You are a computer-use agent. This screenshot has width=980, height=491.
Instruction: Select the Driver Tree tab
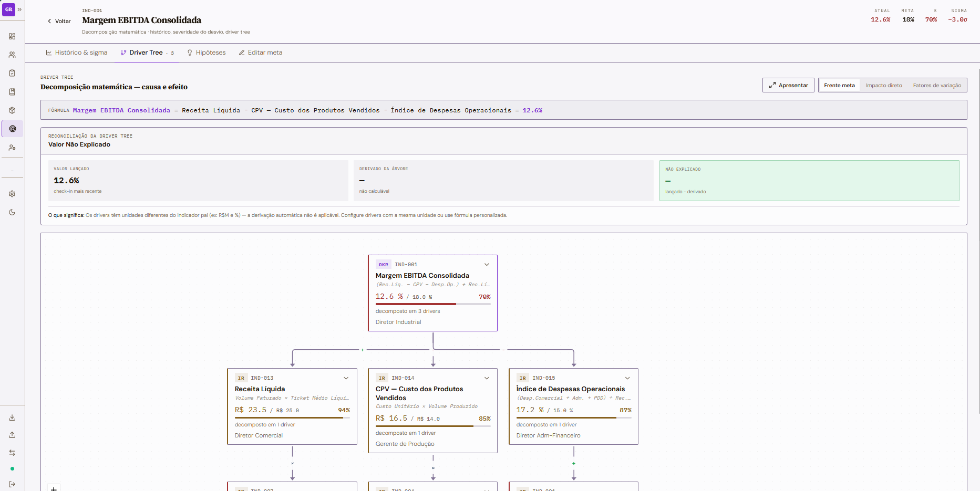(147, 53)
